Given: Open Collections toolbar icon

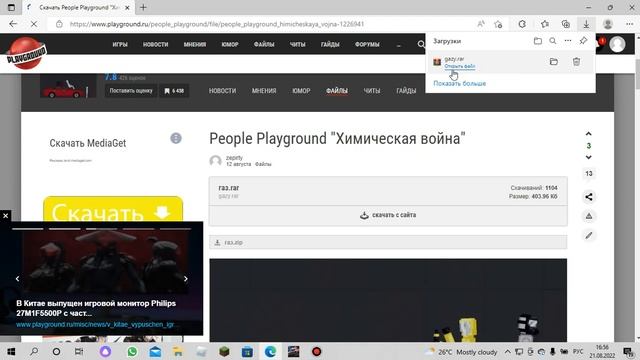Looking at the screenshot, I should 566,24.
